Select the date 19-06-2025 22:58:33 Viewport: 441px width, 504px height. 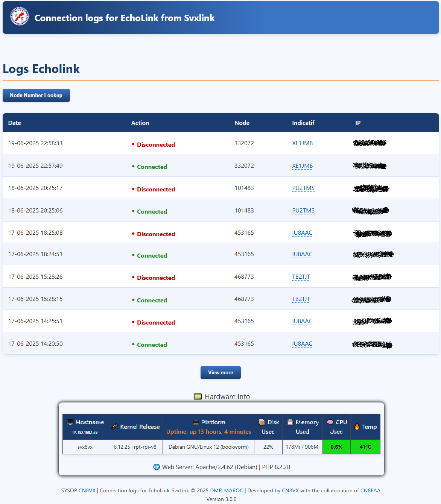[35, 143]
